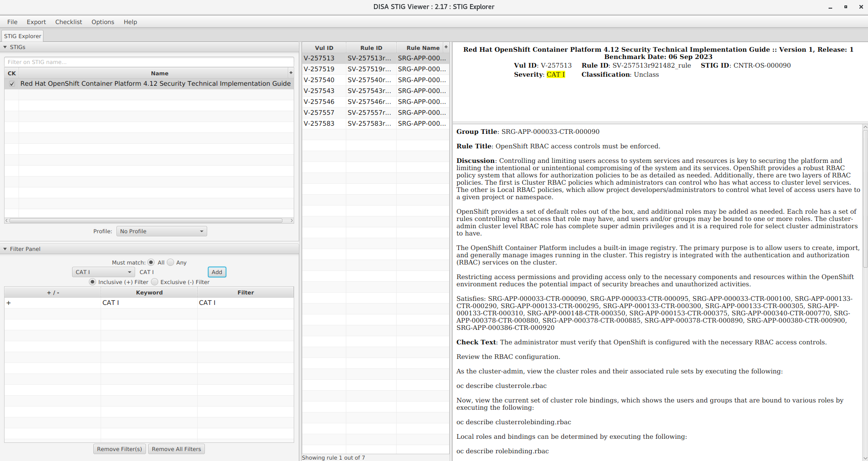This screenshot has width=868, height=461.
Task: Click the Keyword column header in filter table
Action: (x=149, y=293)
